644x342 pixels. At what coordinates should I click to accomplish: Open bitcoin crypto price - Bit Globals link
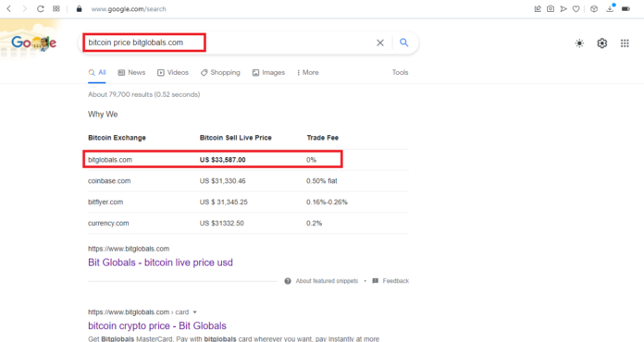pos(157,325)
